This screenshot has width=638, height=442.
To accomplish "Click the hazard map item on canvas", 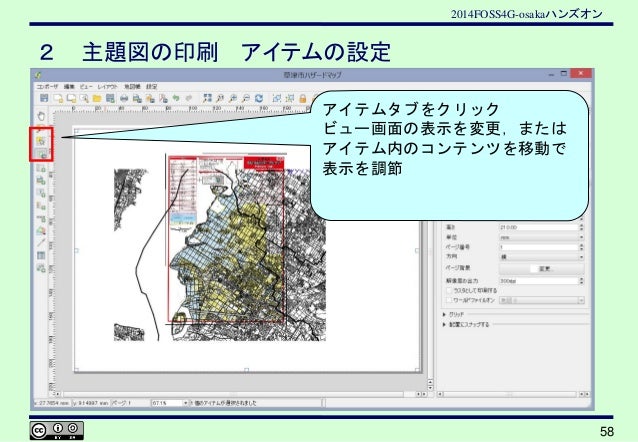I will [226, 239].
